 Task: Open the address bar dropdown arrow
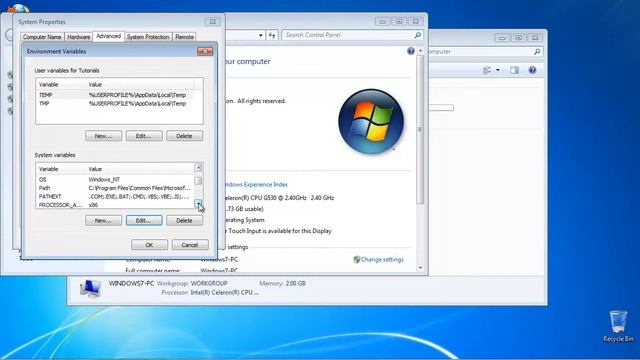tap(261, 36)
